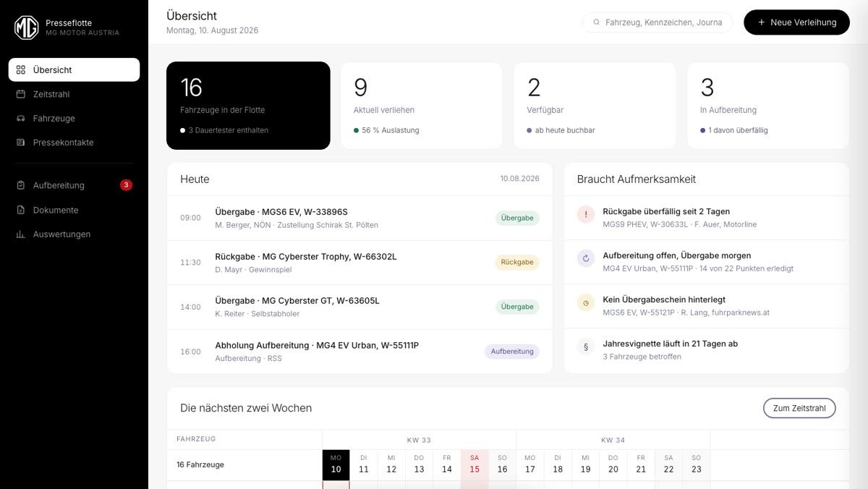Select Monday 17 in the calendar
The height and width of the screenshot is (489, 868).
pyautogui.click(x=530, y=464)
